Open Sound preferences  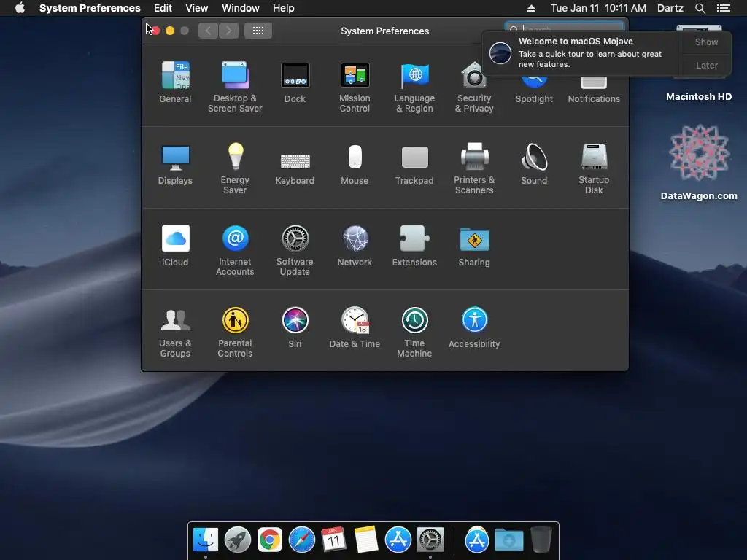click(534, 164)
